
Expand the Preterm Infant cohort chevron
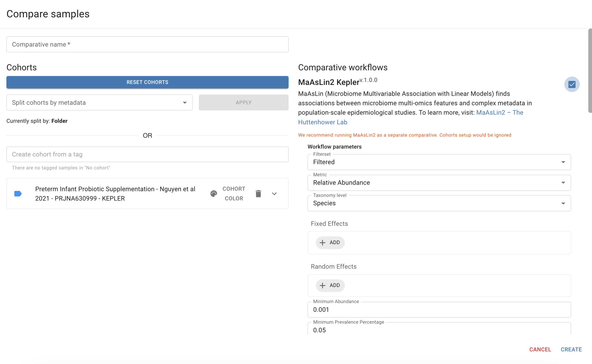274,194
